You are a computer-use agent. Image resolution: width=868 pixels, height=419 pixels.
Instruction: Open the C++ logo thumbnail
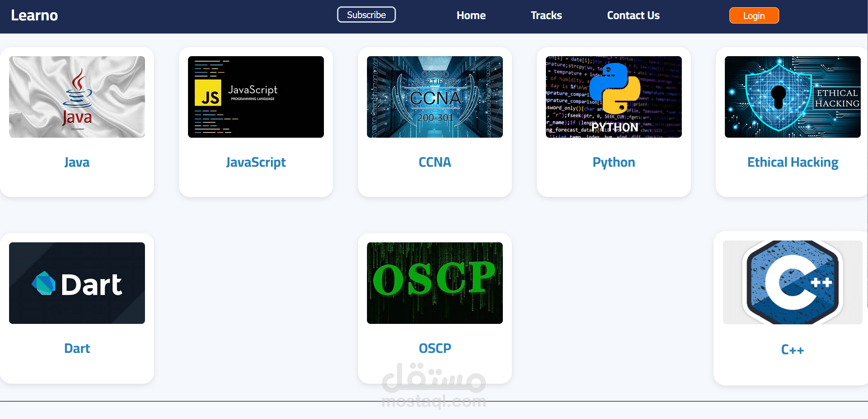(793, 282)
